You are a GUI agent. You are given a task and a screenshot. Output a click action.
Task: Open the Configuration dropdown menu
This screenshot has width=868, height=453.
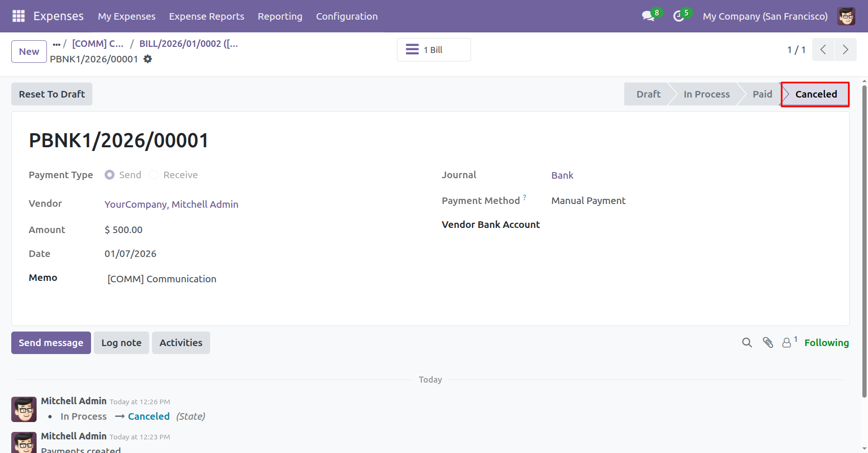tap(347, 16)
